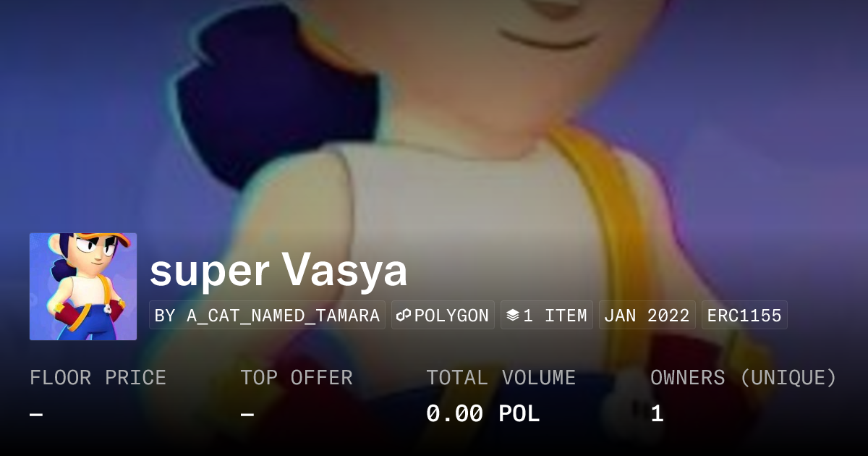Select the OWNERS (UNIQUE) label
Image resolution: width=868 pixels, height=456 pixels.
coord(744,378)
